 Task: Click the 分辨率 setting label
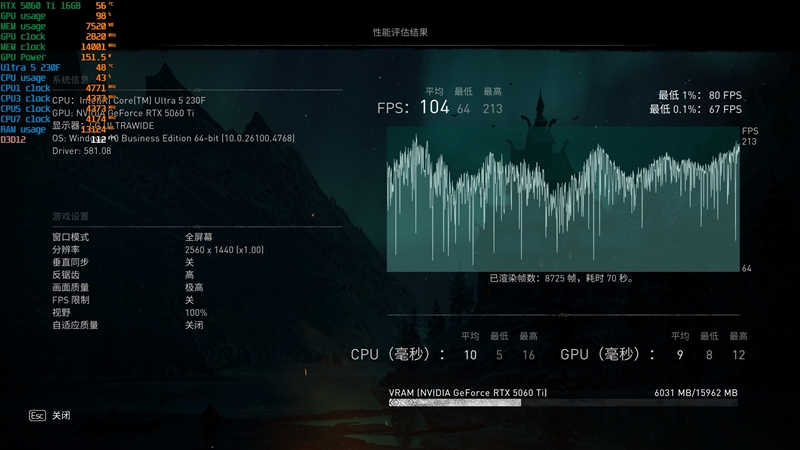coord(66,250)
